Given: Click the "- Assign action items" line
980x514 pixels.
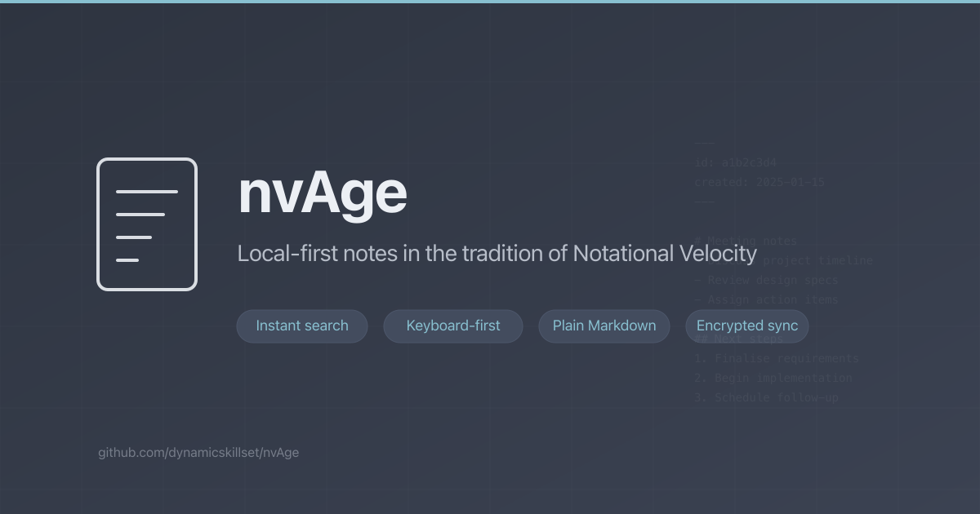Looking at the screenshot, I should coord(766,300).
